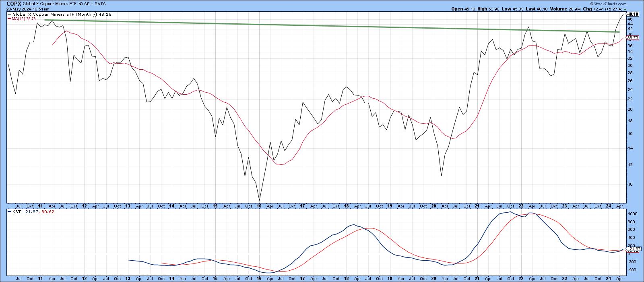This screenshot has height=282, width=644.
Task: Click the COPX ticker symbol
Action: click(13, 3)
